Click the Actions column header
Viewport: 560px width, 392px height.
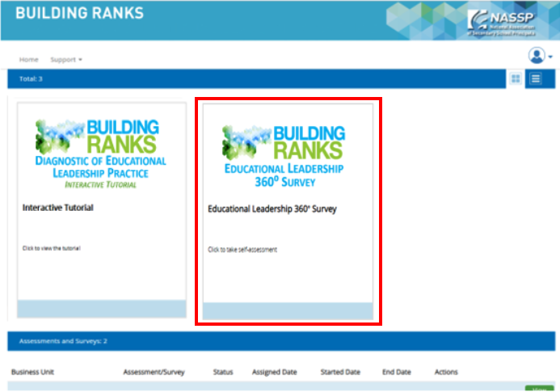(446, 372)
